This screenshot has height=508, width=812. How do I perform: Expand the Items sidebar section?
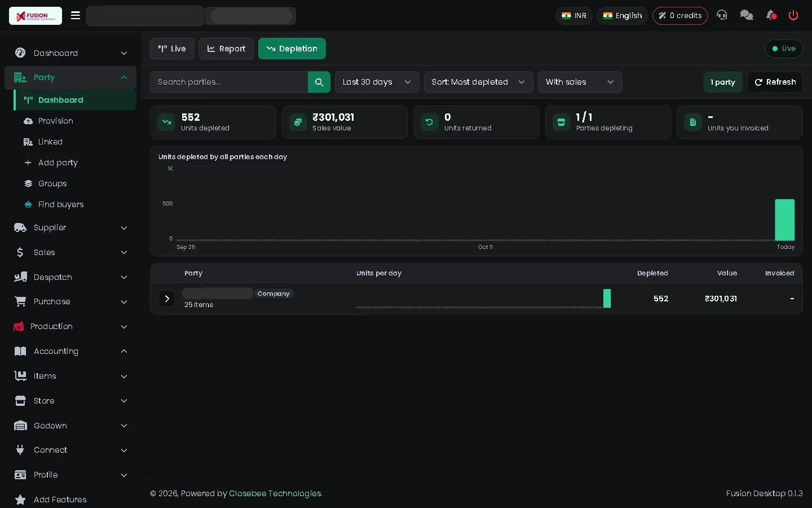[70, 376]
